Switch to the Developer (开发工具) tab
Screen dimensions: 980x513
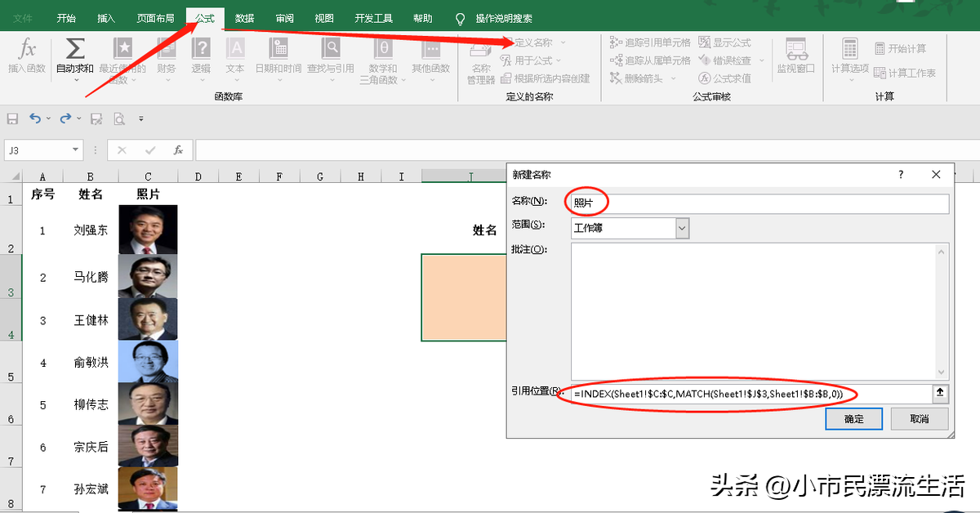pyautogui.click(x=374, y=18)
